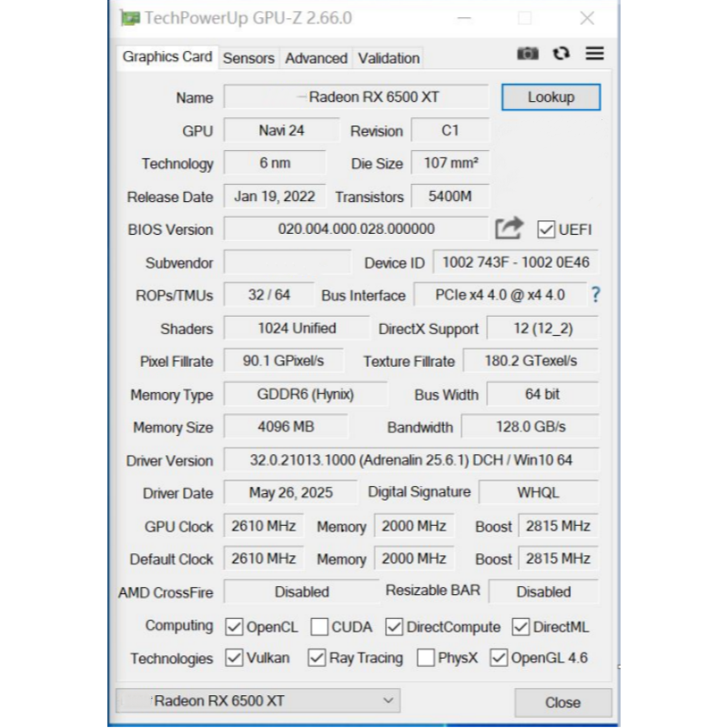This screenshot has width=728, height=728.
Task: Click the GPU field value Navi 24
Action: tap(281, 130)
